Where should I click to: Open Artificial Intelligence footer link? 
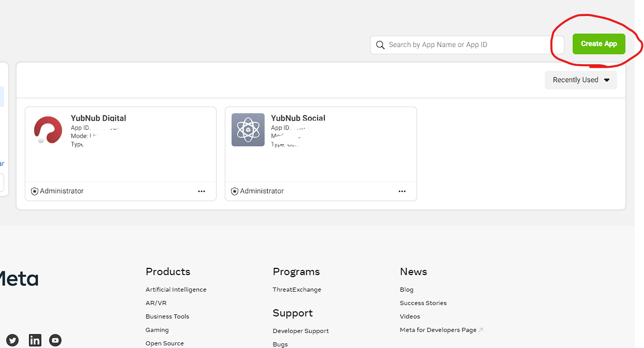click(x=176, y=290)
